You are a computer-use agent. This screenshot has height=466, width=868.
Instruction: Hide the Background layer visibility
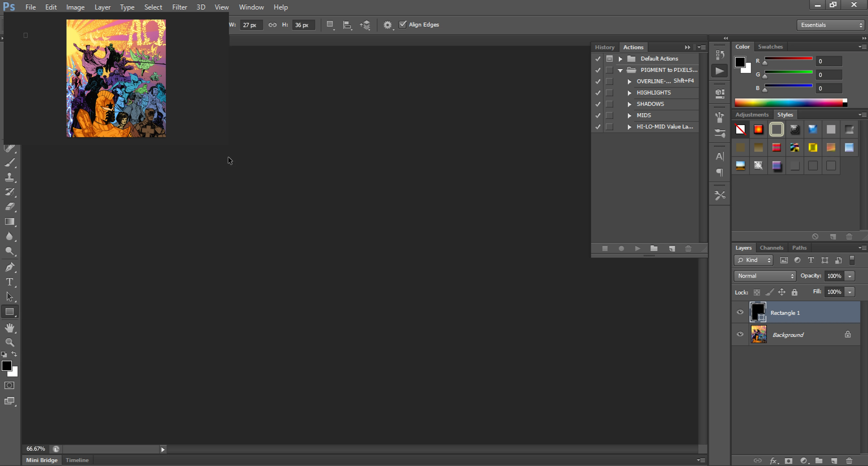pyautogui.click(x=740, y=334)
